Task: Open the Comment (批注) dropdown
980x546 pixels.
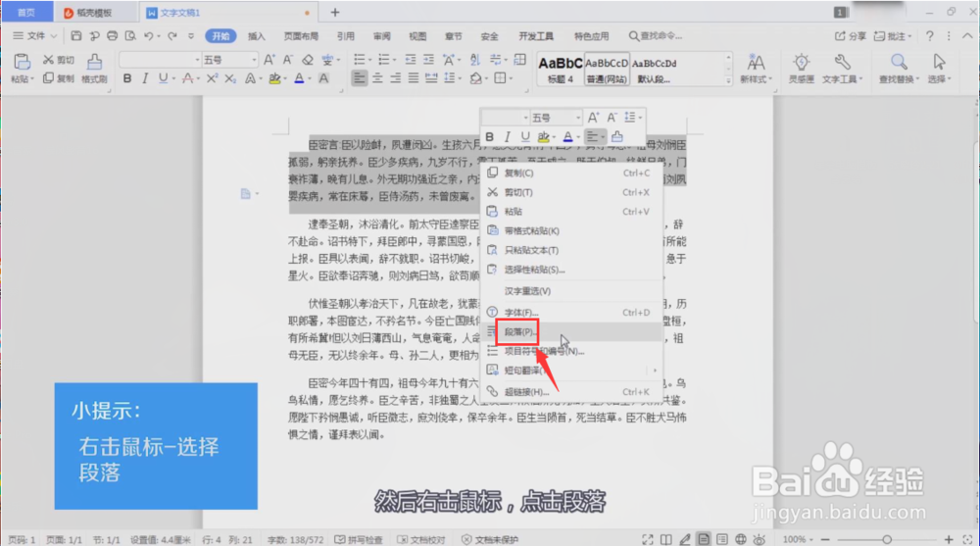Action: coord(893,36)
